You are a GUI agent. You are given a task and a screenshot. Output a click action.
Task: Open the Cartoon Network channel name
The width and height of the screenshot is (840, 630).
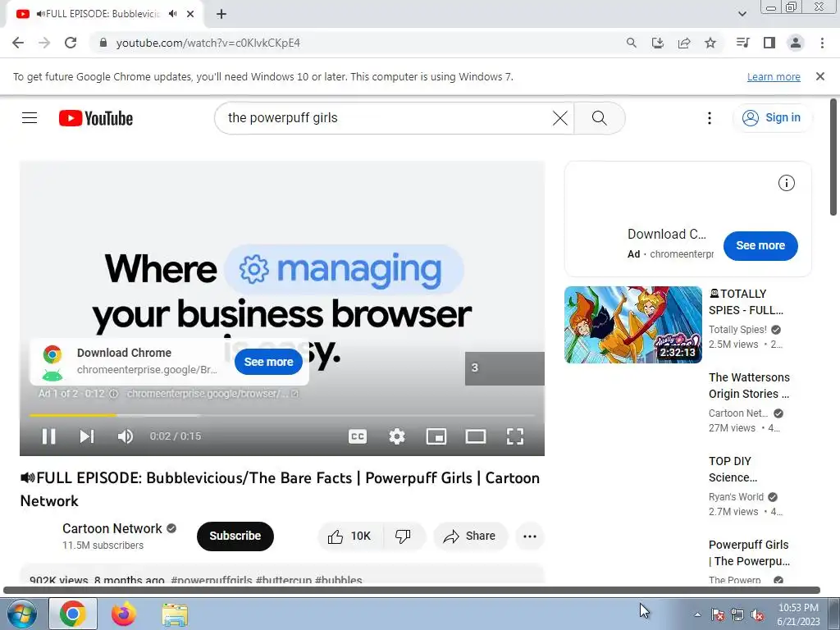point(112,529)
